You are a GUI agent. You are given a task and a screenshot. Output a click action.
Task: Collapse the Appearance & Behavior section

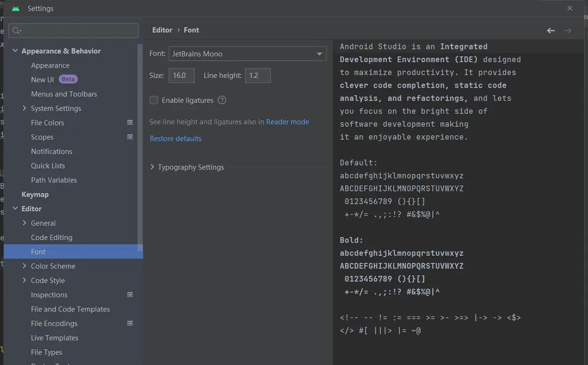(x=15, y=51)
